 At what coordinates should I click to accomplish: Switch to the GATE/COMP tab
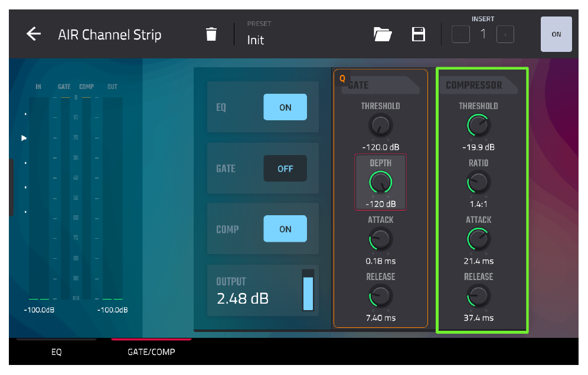coord(151,352)
